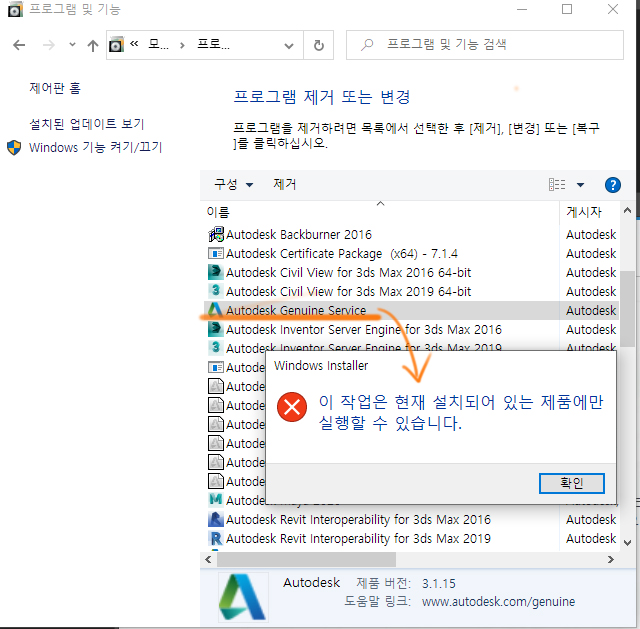Click scroll down arrow of program list
Image resolution: width=640 pixels, height=629 pixels.
(x=627, y=543)
